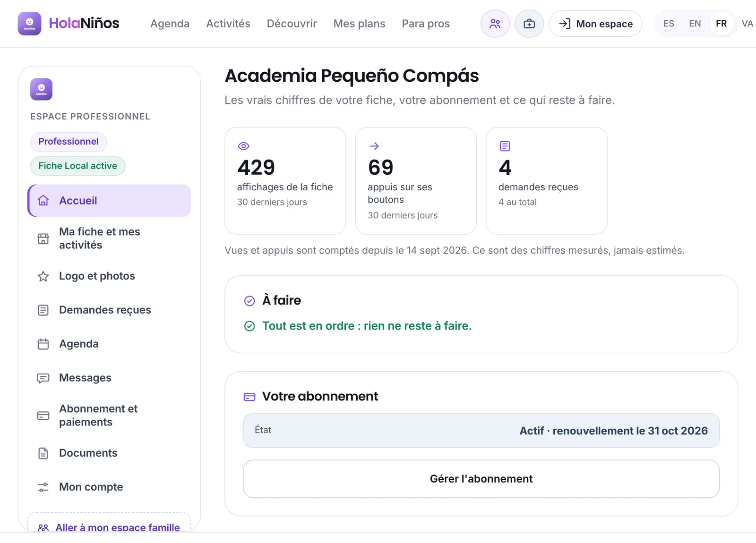Click the calendar icon in sidebar Agenda
The image size is (756, 543).
click(43, 344)
